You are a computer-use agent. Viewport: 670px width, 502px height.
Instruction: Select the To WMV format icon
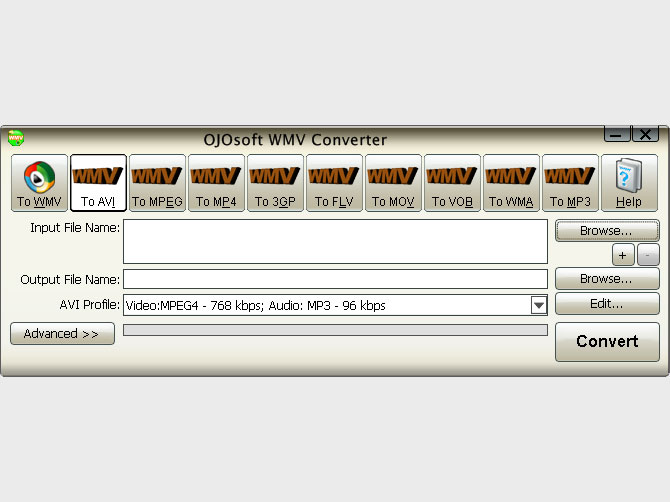click(39, 183)
